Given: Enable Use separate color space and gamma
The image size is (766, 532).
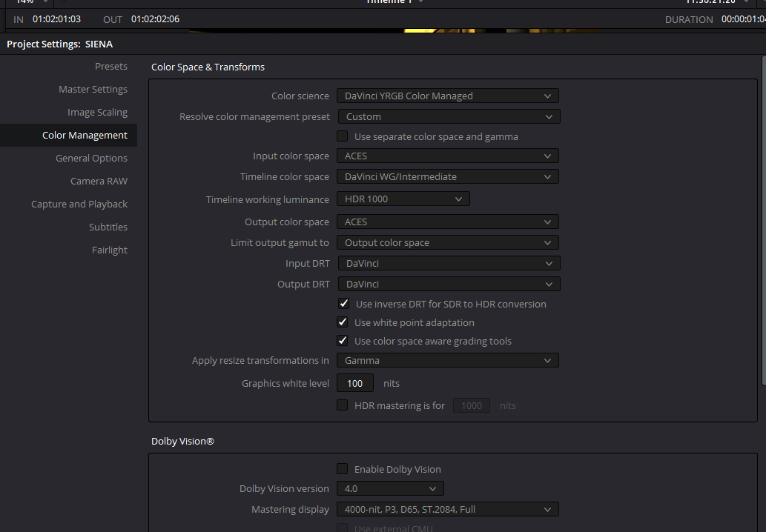Looking at the screenshot, I should [343, 136].
